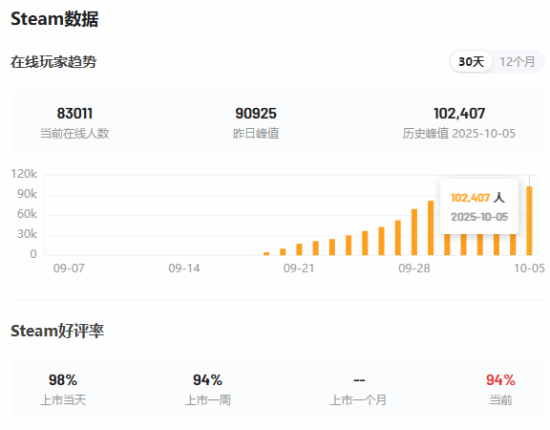Select yesterday's peak value 90925
550x430 pixels.
[256, 113]
